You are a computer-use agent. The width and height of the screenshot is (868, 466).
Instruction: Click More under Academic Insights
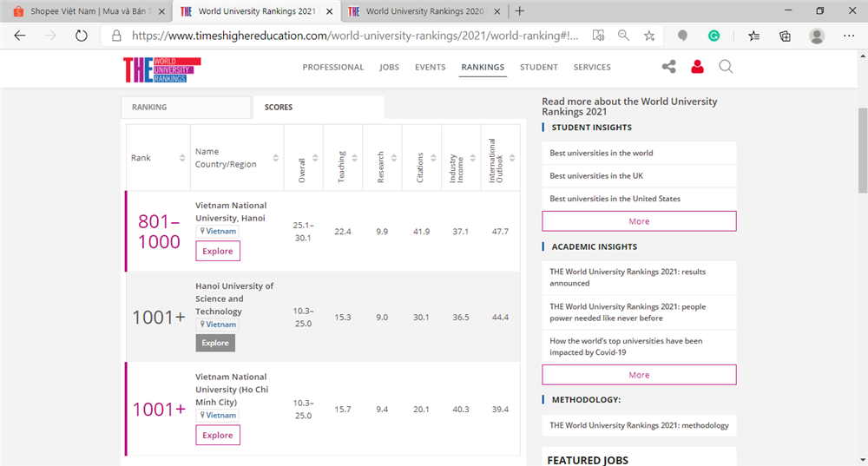pos(639,375)
